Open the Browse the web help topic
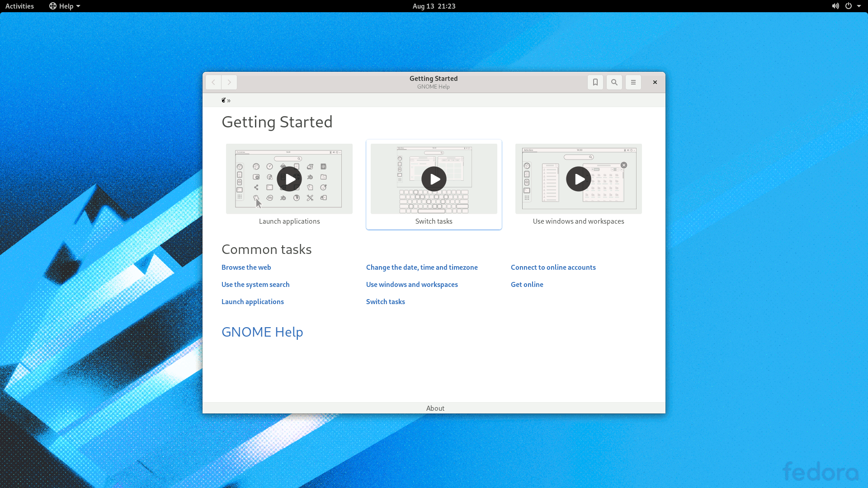This screenshot has width=868, height=488. pyautogui.click(x=246, y=267)
